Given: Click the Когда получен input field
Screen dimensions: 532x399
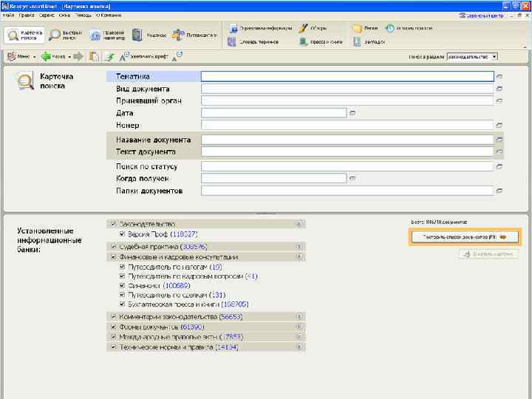Looking at the screenshot, I should [274, 178].
